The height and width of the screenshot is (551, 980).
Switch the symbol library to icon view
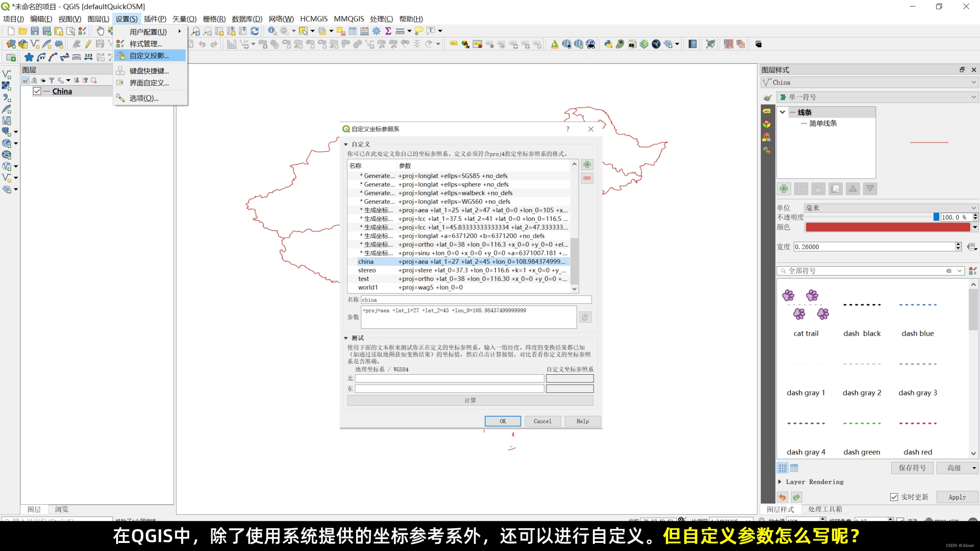pos(782,468)
